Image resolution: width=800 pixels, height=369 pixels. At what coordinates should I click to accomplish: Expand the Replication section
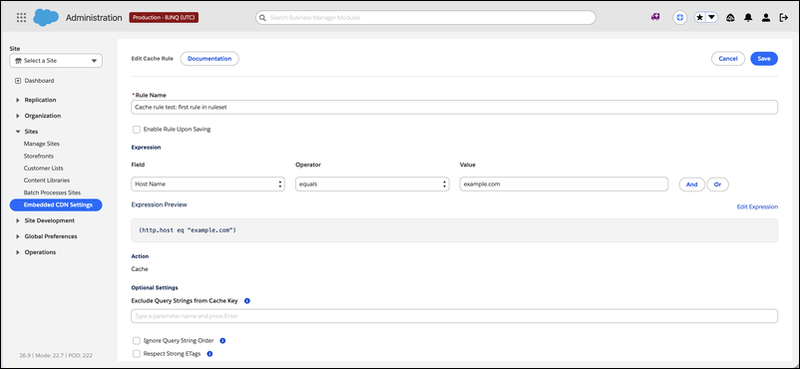tap(18, 100)
